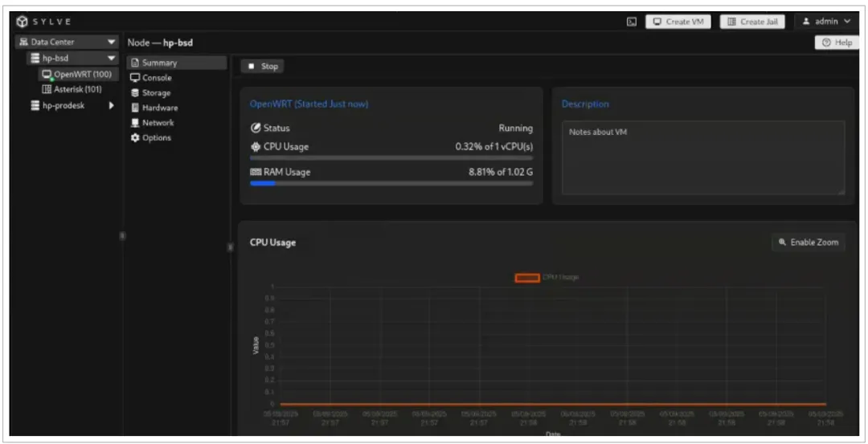Image resolution: width=868 pixels, height=444 pixels.
Task: Select OpenWRT (100) VM in tree
Action: pos(78,74)
